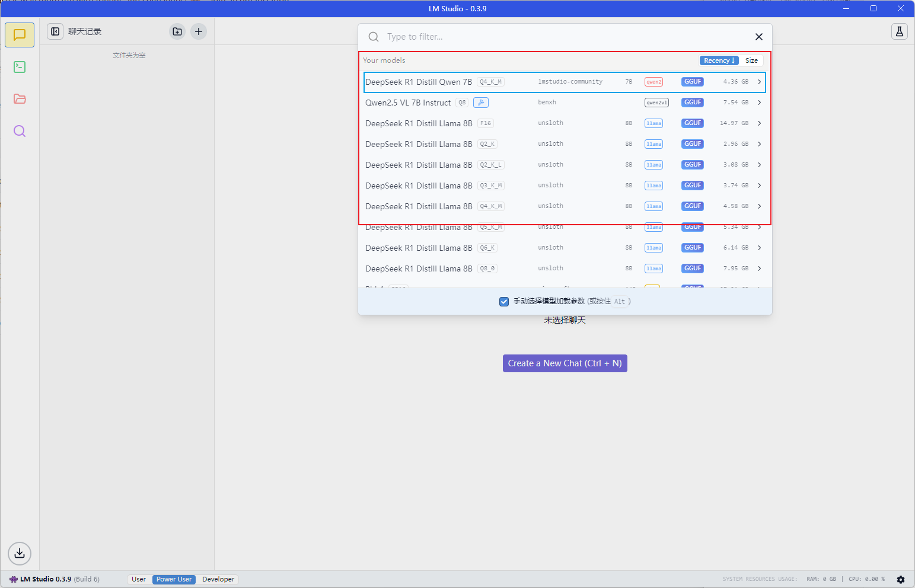Collapse the chat history sidebar panel
This screenshot has width=915, height=588.
(x=55, y=31)
